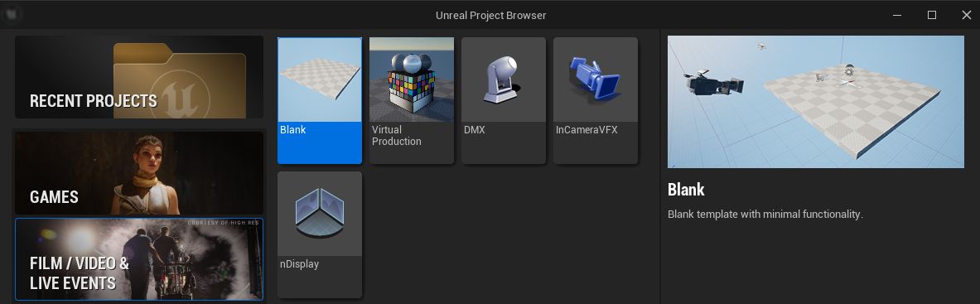
Task: Click the large Blank template preview image
Action: coord(816,101)
